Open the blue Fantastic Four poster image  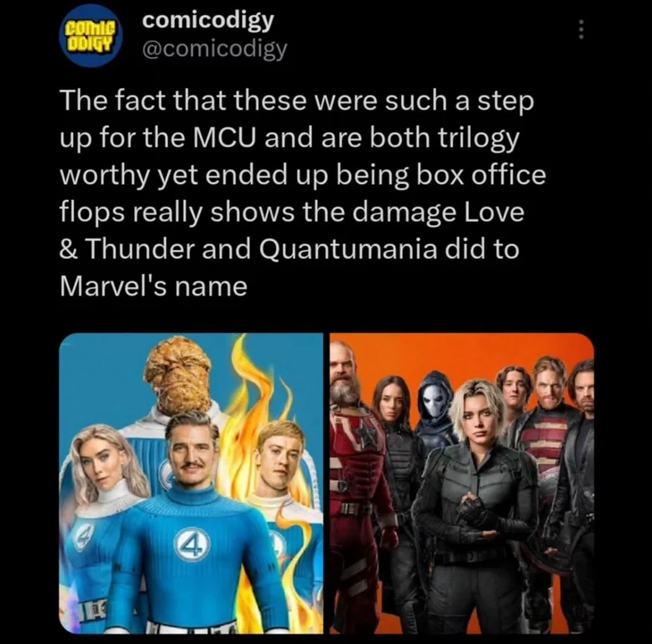click(191, 484)
